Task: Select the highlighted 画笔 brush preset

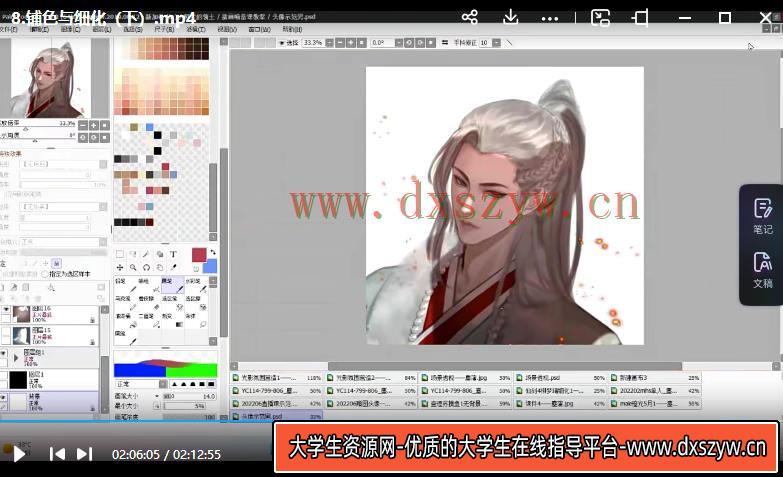Action: point(172,285)
